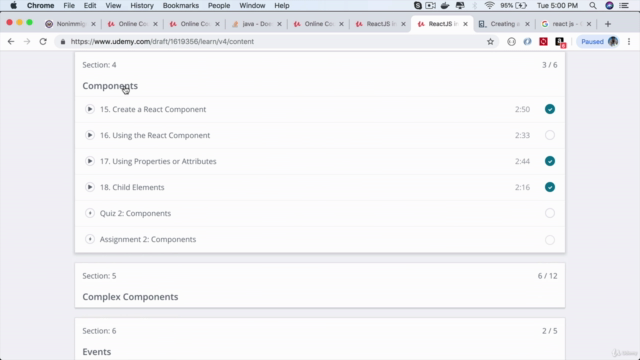Click the black extension icon with red badge
This screenshot has width=640, height=360.
[x=560, y=42]
